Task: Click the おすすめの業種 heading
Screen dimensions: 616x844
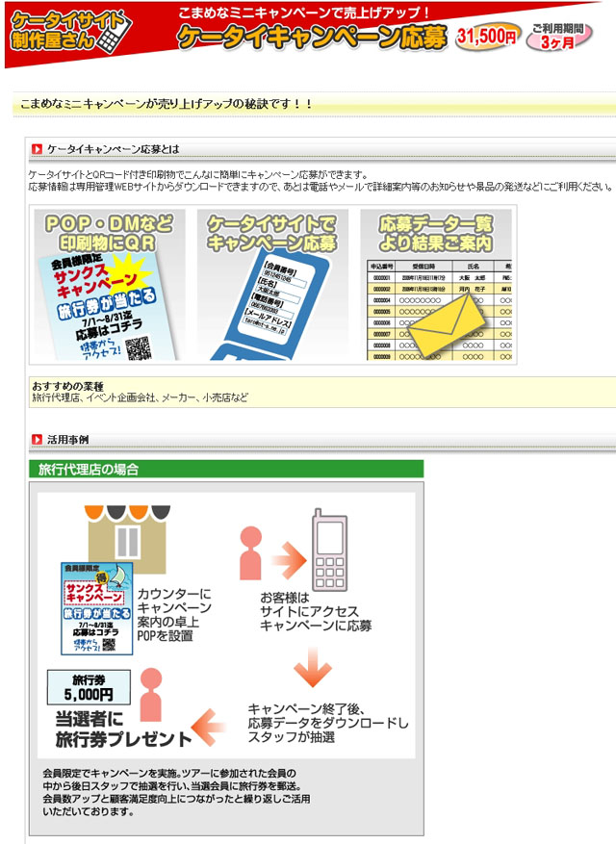Action: click(67, 386)
